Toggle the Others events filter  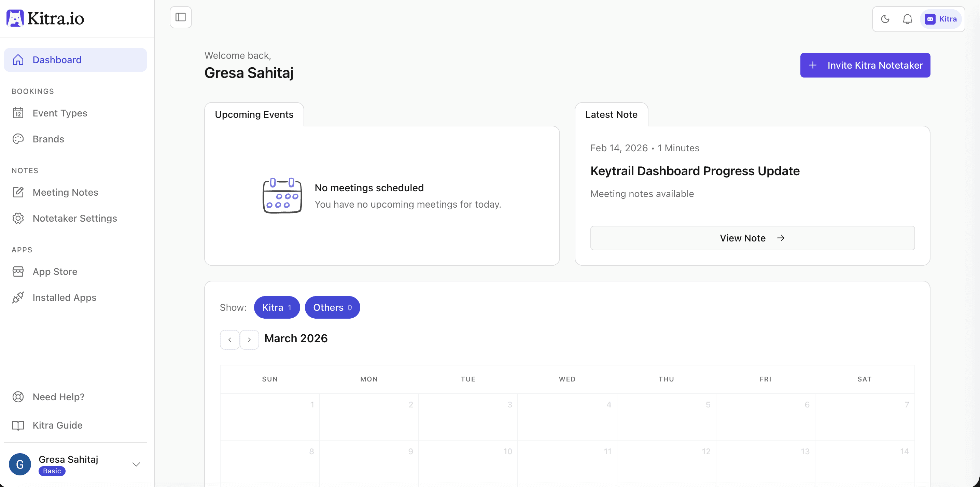coord(332,307)
